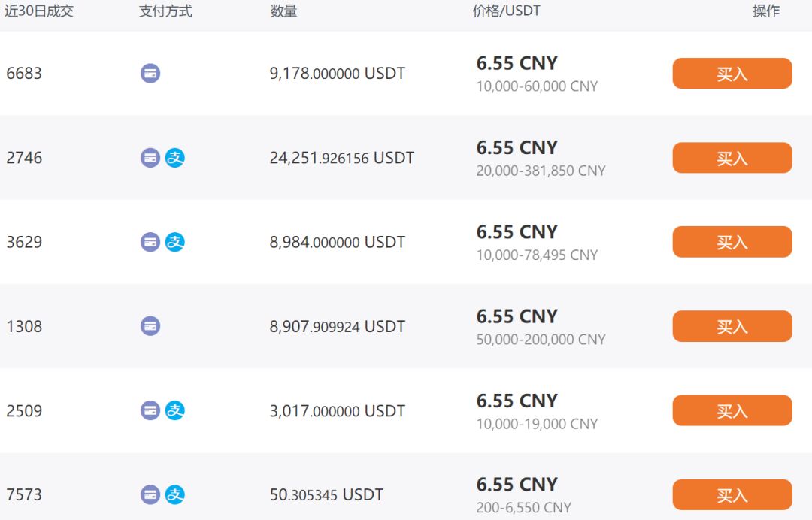Click the Alipay icon in the 2509 row

[175, 410]
